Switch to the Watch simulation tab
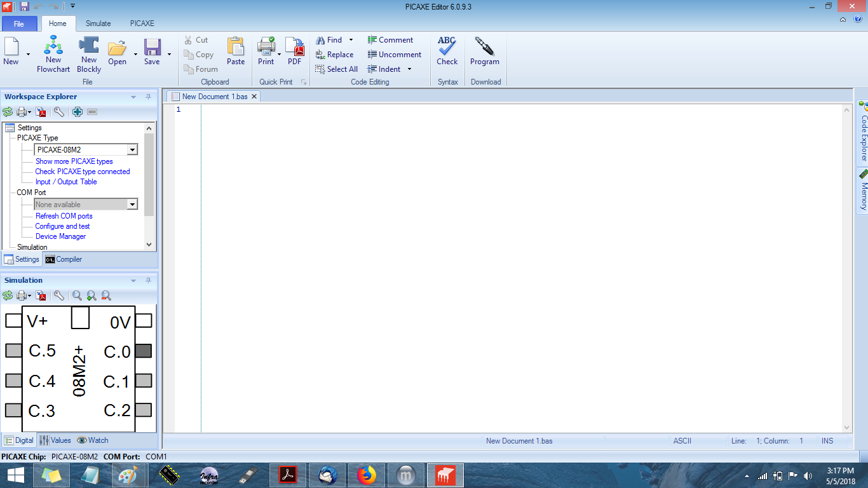This screenshot has height=488, width=868. pyautogui.click(x=93, y=440)
